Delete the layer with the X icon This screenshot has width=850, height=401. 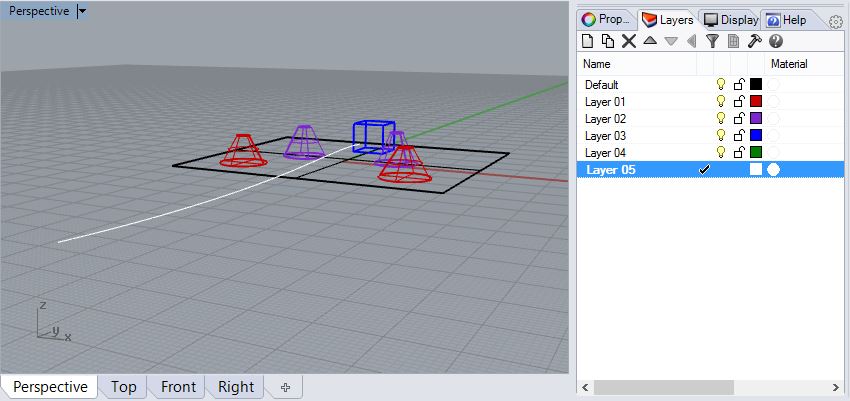629,41
